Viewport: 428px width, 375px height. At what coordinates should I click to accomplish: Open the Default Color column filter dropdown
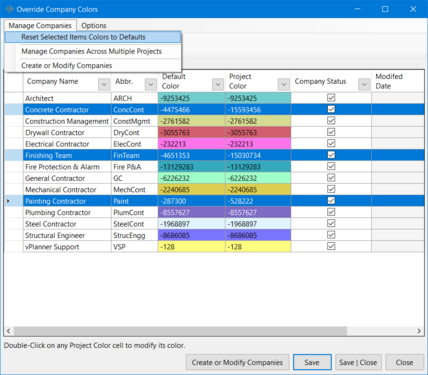tap(218, 84)
